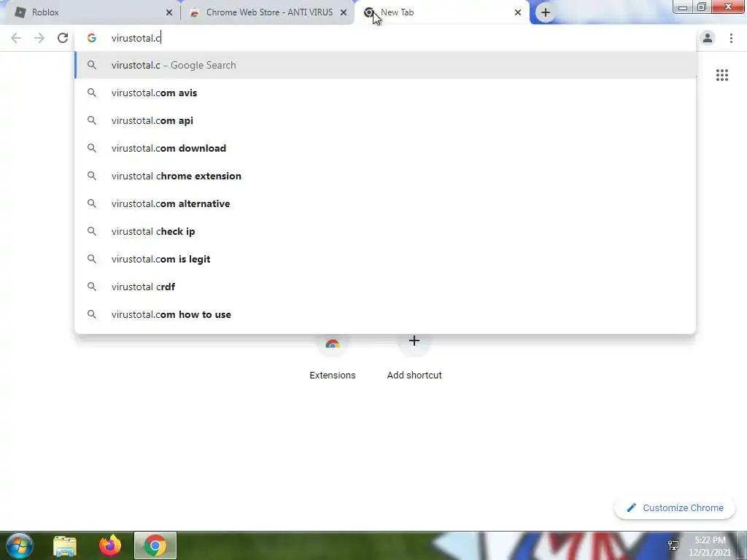
Task: Click the Chrome Web Store tab favicon
Action: [x=194, y=13]
